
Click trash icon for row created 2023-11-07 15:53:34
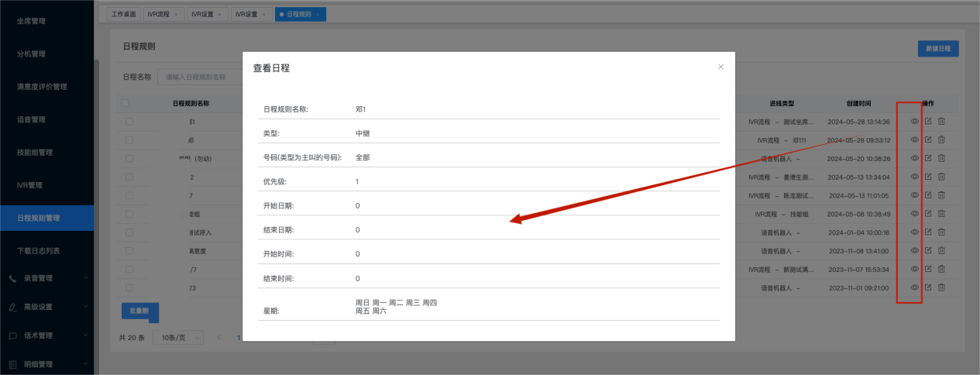[x=941, y=269]
